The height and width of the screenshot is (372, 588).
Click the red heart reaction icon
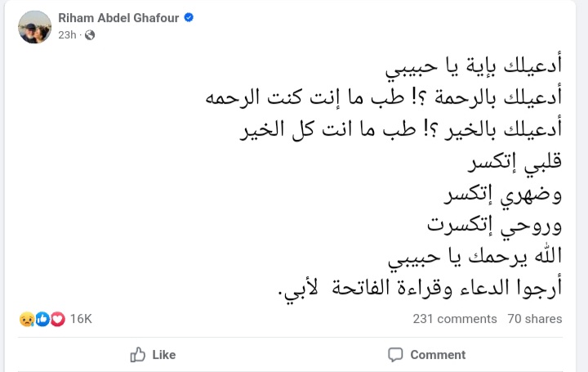tap(56, 319)
